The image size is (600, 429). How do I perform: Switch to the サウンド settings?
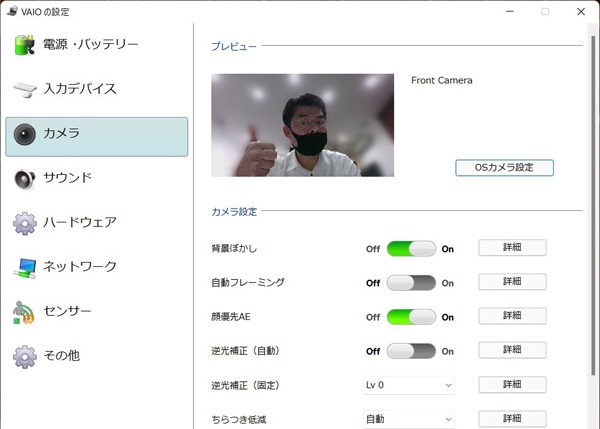tap(97, 179)
